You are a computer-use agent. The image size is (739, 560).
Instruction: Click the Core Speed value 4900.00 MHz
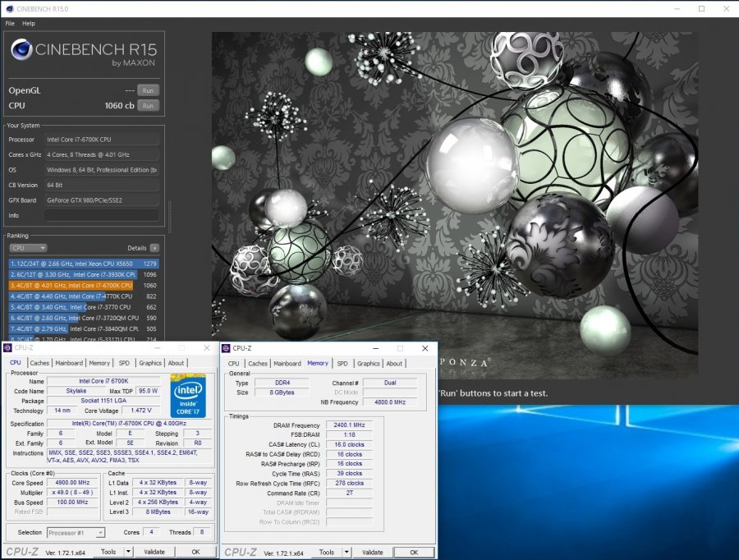(x=72, y=483)
